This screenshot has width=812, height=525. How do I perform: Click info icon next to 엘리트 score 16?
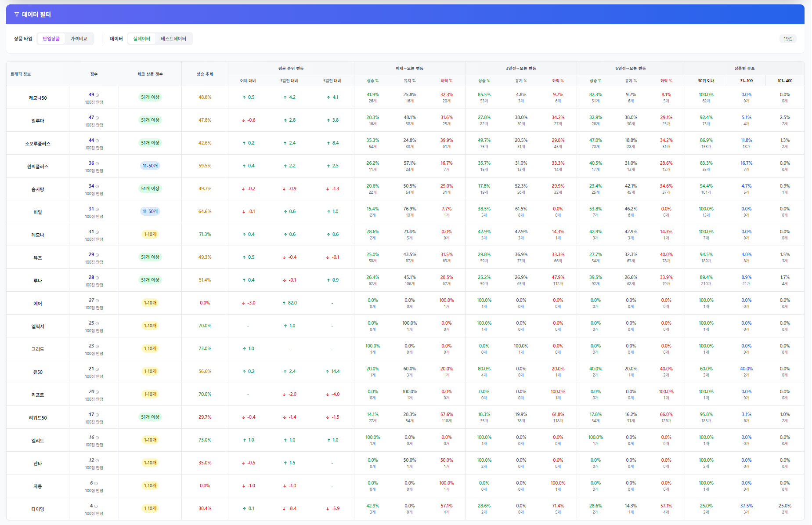97,438
